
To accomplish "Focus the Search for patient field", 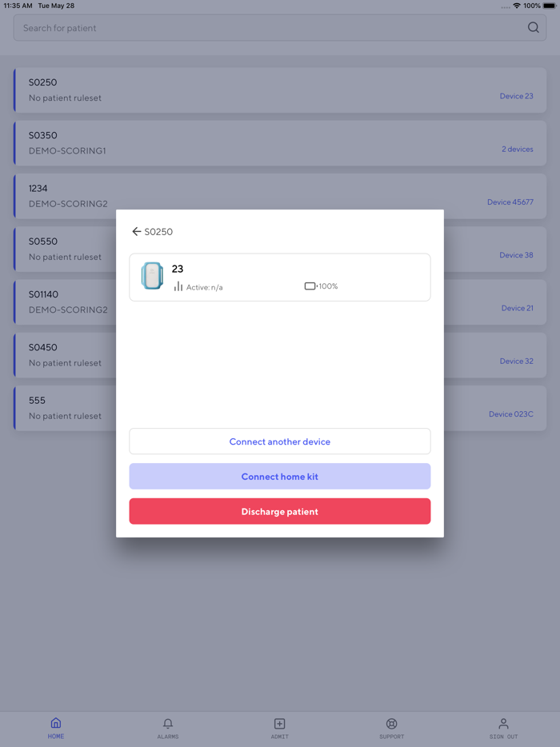I will pos(264,28).
